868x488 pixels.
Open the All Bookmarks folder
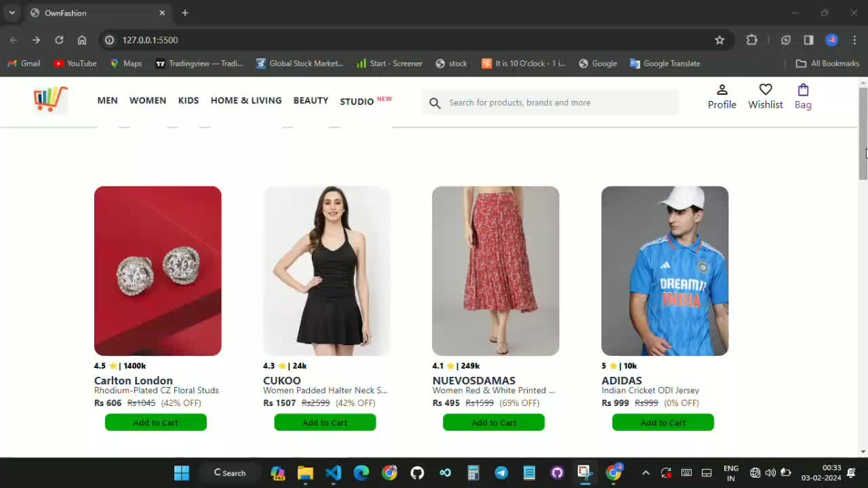click(x=827, y=64)
